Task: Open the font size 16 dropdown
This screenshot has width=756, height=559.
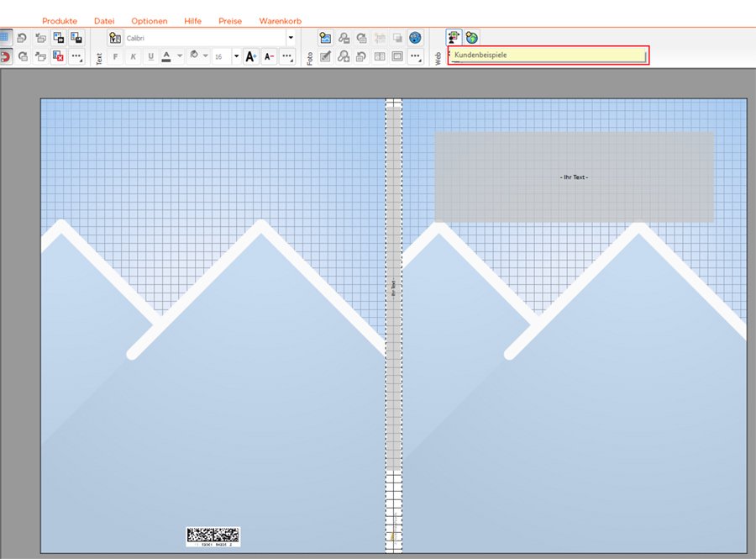Action: tap(236, 56)
